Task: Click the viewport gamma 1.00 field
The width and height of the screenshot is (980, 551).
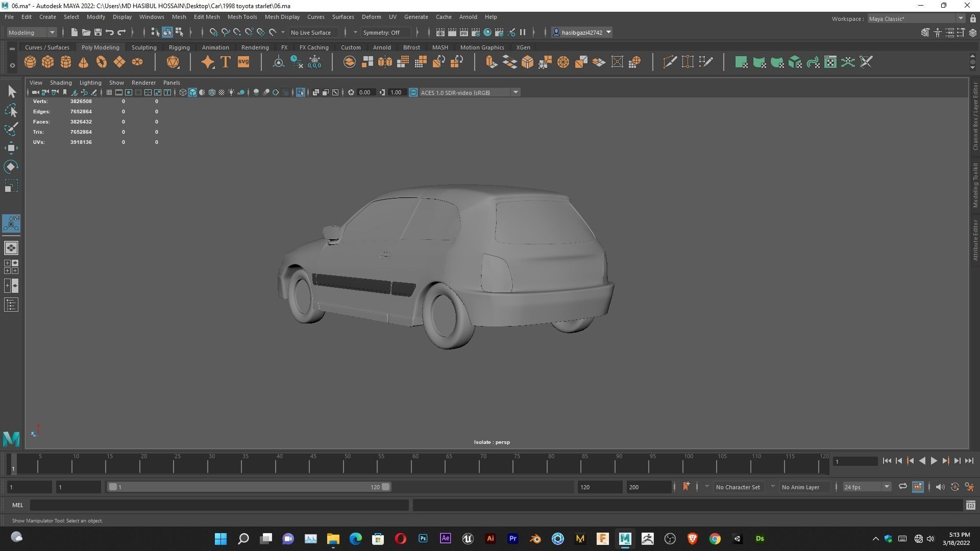Action: [x=397, y=92]
